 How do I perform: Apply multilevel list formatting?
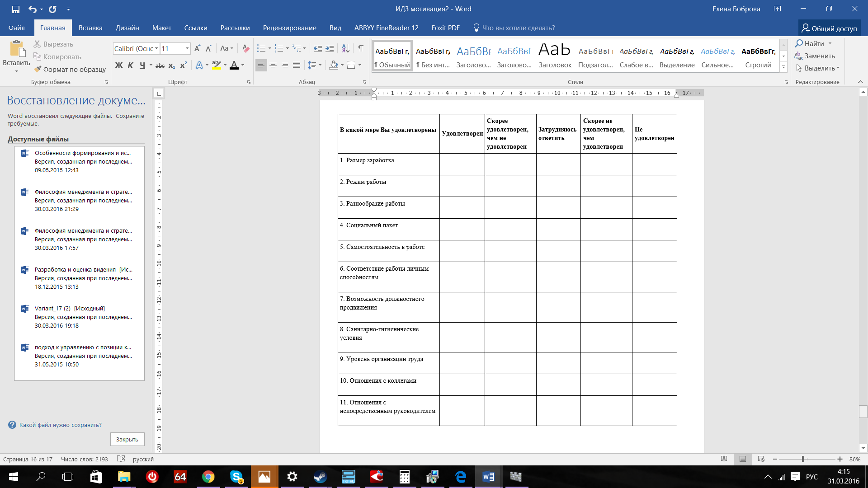(x=297, y=48)
